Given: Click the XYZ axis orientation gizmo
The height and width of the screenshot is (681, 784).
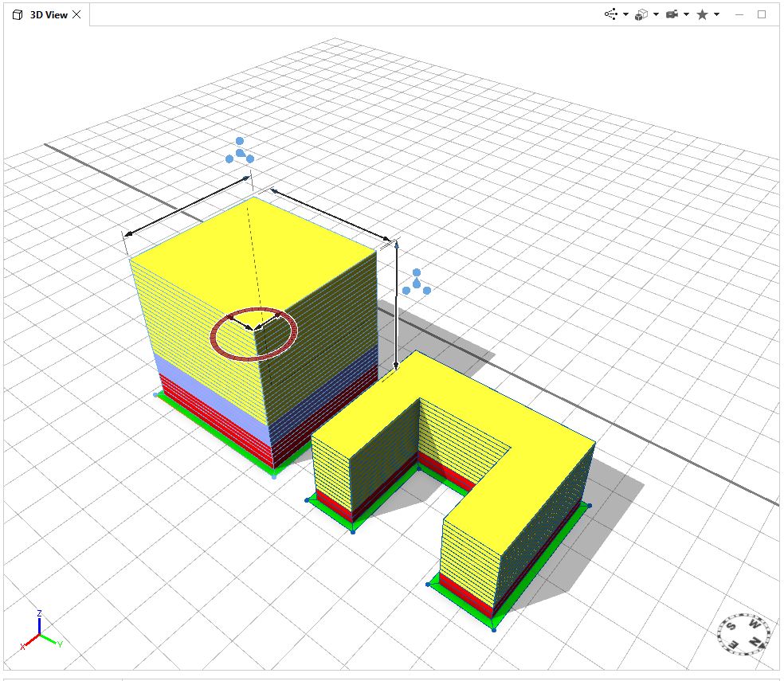Looking at the screenshot, I should click(x=40, y=632).
